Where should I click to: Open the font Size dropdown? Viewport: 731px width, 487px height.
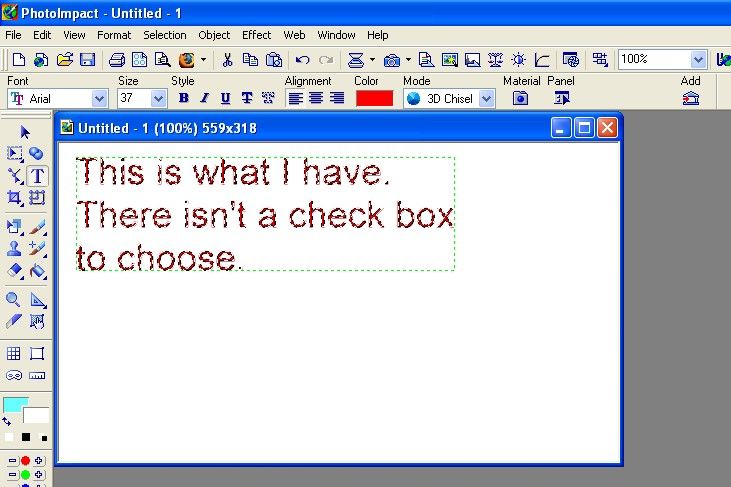[159, 98]
